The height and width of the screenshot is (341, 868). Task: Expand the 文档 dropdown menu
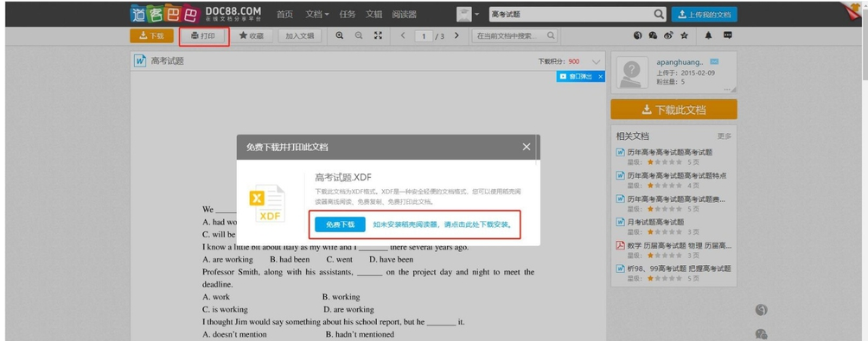tap(317, 15)
